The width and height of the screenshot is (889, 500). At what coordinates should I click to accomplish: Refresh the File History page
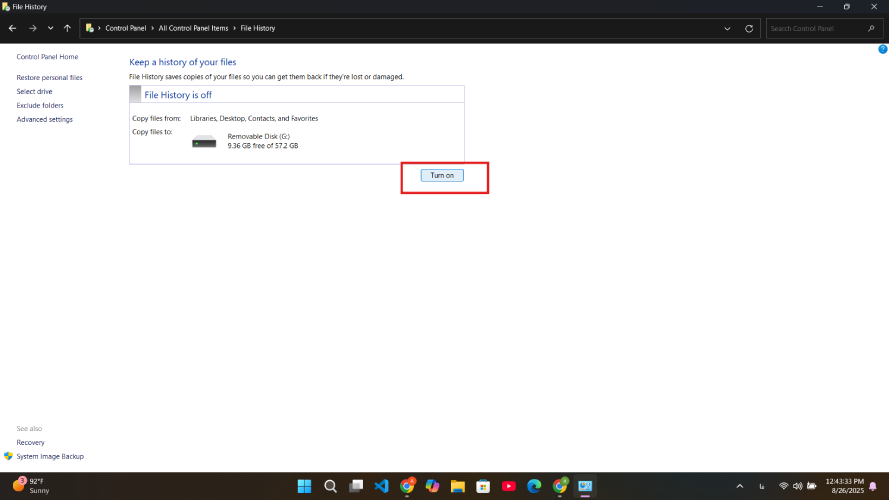tap(748, 28)
